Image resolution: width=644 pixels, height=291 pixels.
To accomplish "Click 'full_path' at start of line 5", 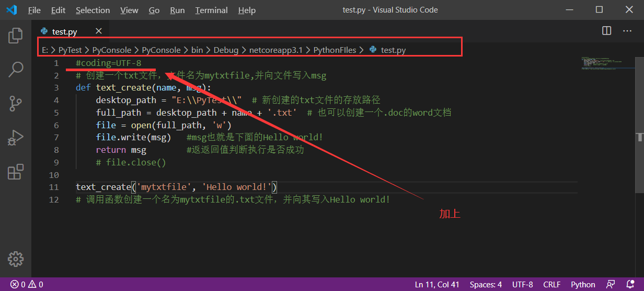I will [119, 113].
